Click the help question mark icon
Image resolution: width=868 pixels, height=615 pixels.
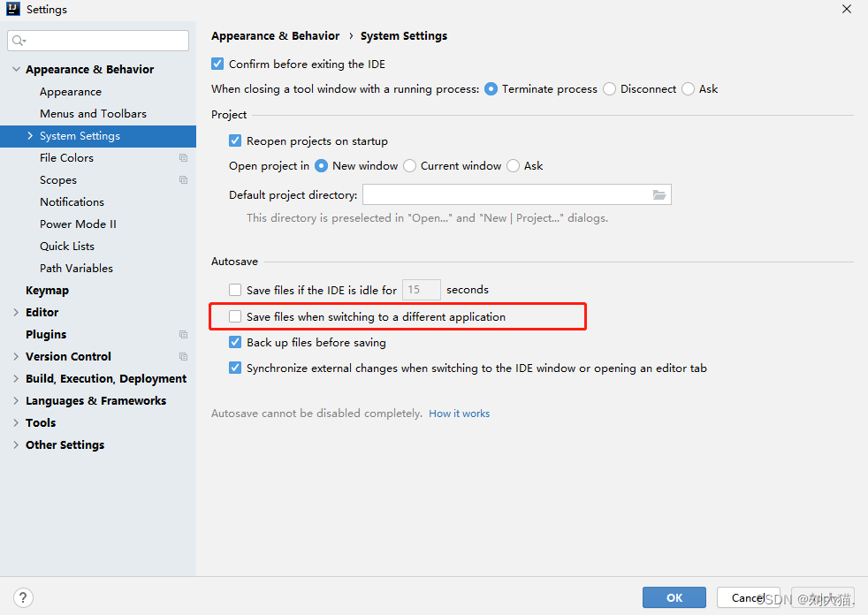coord(24,597)
